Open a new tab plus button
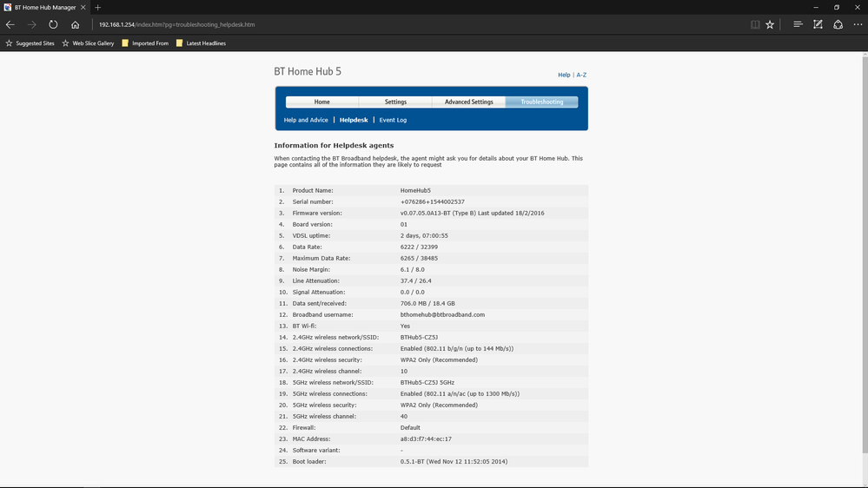This screenshot has width=868, height=488. click(x=98, y=7)
